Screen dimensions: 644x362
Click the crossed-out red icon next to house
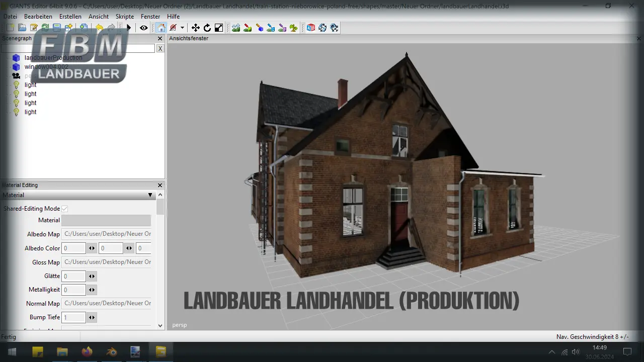(x=173, y=28)
